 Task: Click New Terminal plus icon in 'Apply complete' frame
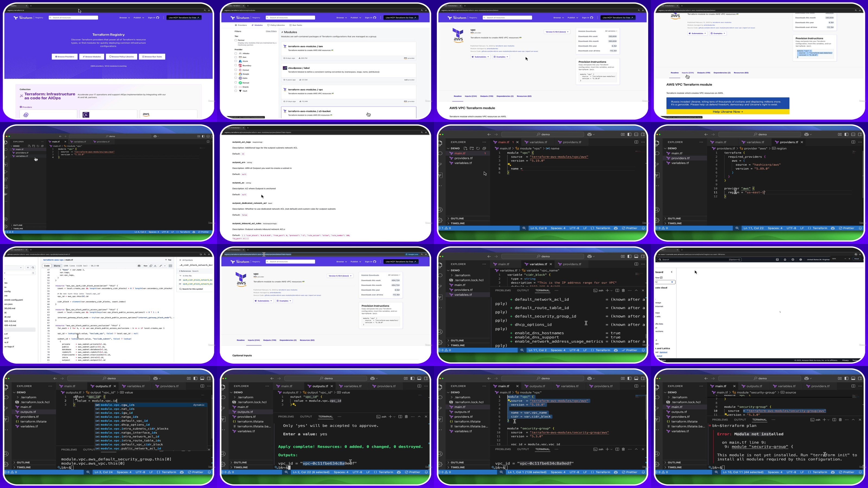point(391,416)
